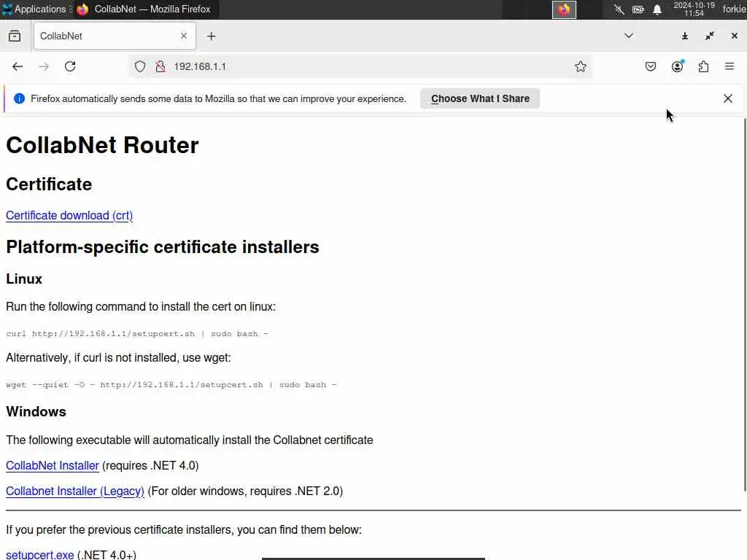
Task: Click the forward navigation arrow
Action: (x=44, y=66)
